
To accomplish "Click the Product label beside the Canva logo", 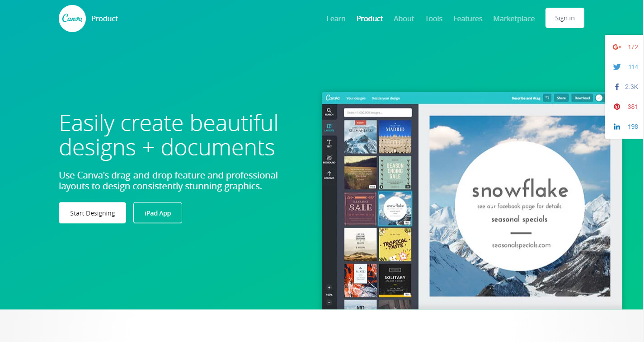I will pos(104,19).
